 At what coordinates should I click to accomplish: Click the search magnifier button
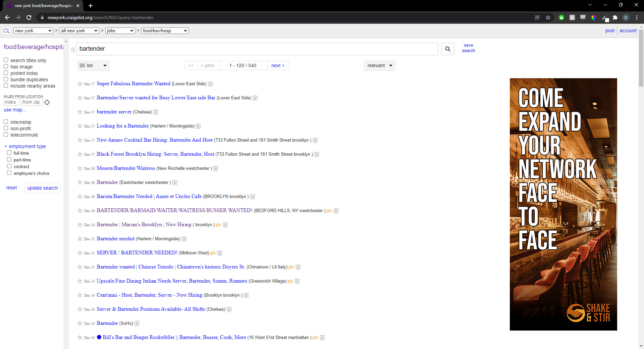447,49
